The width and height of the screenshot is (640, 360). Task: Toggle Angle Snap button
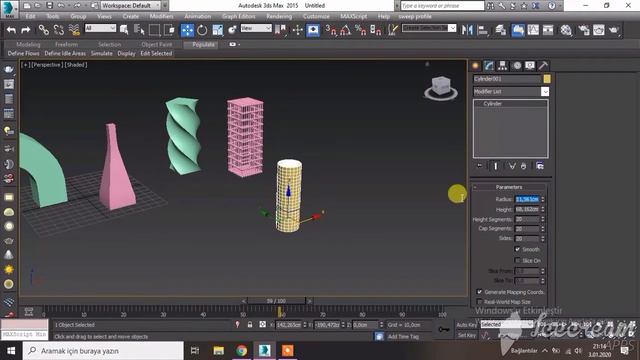pyautogui.click(x=345, y=30)
